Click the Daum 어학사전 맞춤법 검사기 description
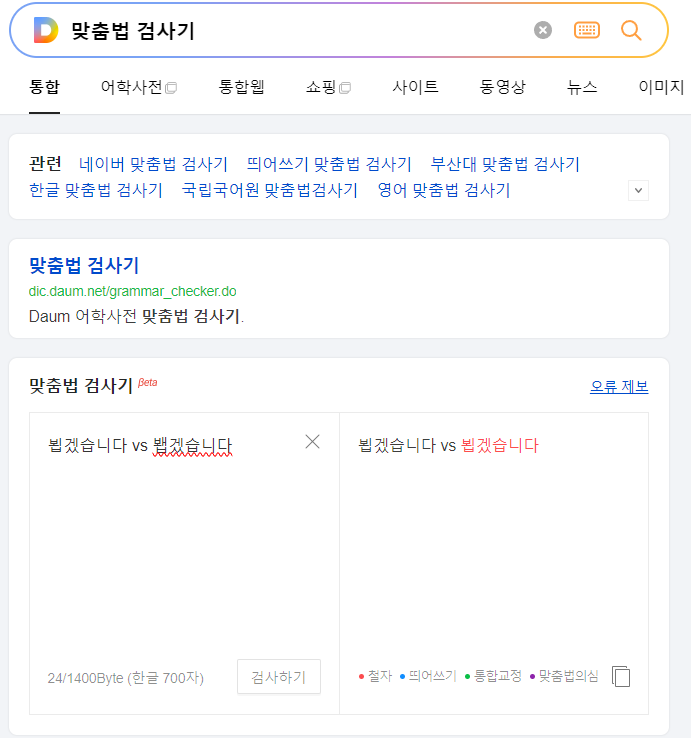 (x=137, y=316)
